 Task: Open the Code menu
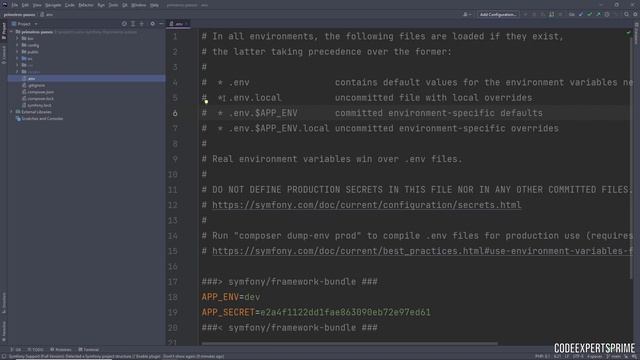click(x=70, y=5)
